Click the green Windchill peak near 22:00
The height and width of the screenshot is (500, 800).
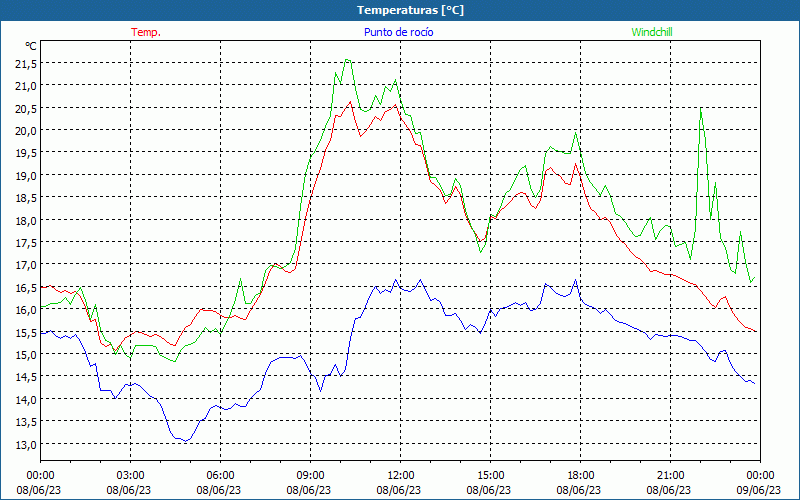point(701,109)
